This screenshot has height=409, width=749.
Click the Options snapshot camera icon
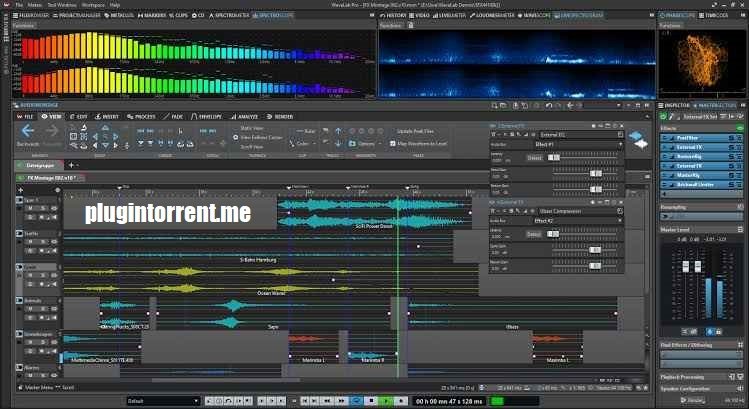[x=352, y=143]
